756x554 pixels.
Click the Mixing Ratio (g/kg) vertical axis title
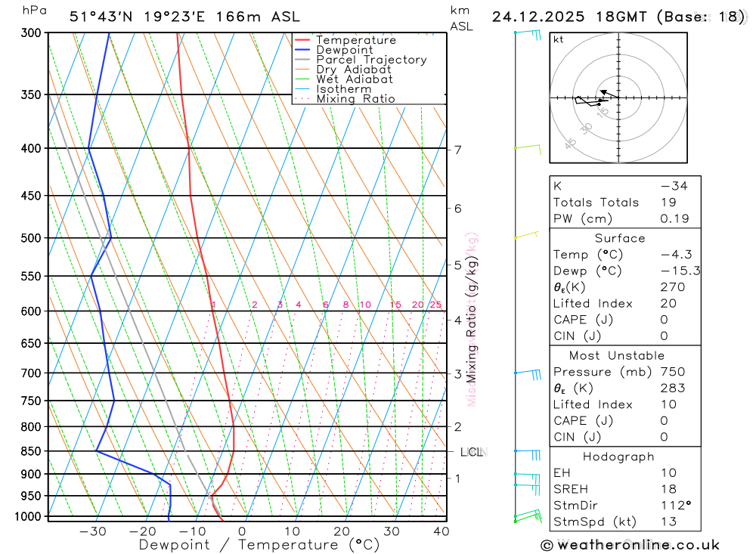click(472, 320)
